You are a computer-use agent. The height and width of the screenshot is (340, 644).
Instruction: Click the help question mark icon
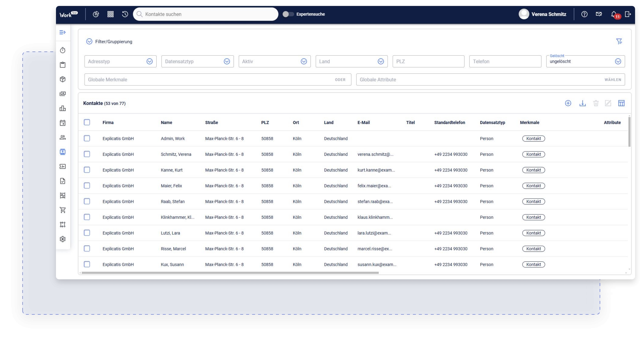[x=584, y=14]
